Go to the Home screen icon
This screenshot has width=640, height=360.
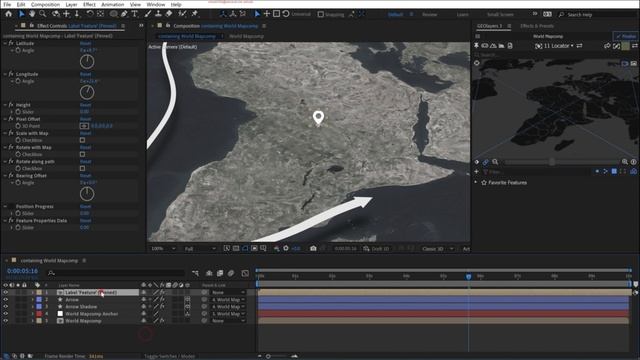click(8, 14)
